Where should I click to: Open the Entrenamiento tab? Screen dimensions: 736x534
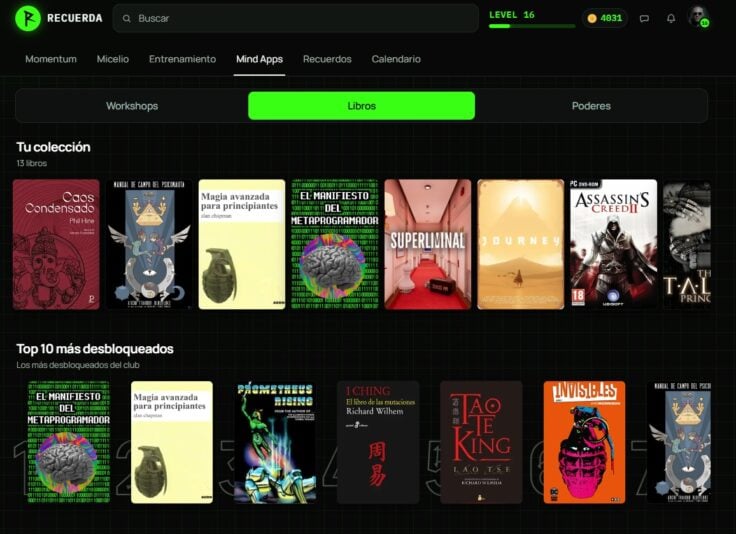(183, 59)
